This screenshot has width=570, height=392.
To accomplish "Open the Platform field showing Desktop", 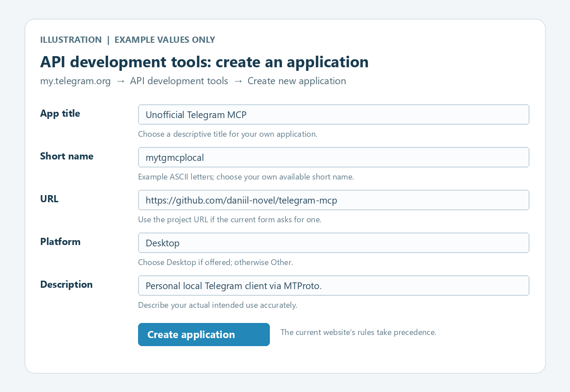I will point(334,243).
